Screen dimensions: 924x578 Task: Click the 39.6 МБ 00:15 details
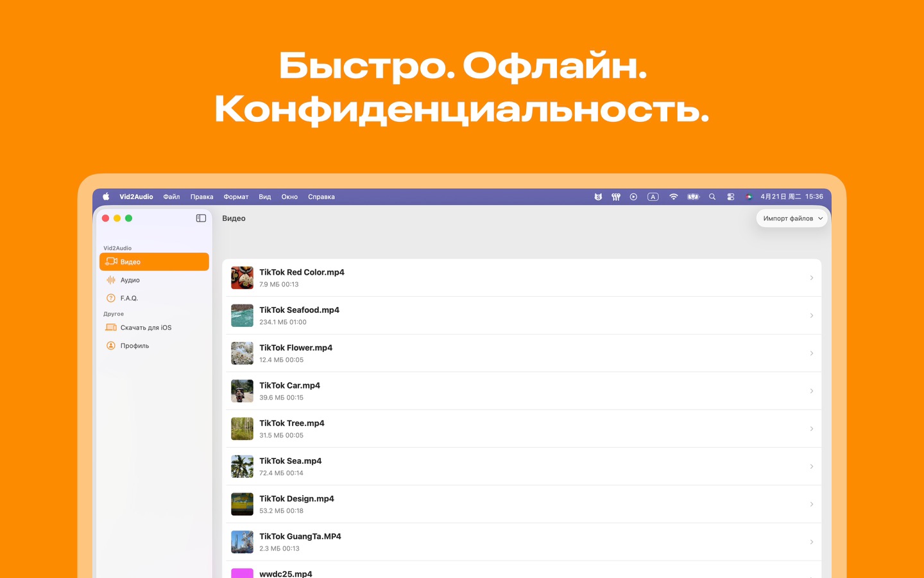282,398
